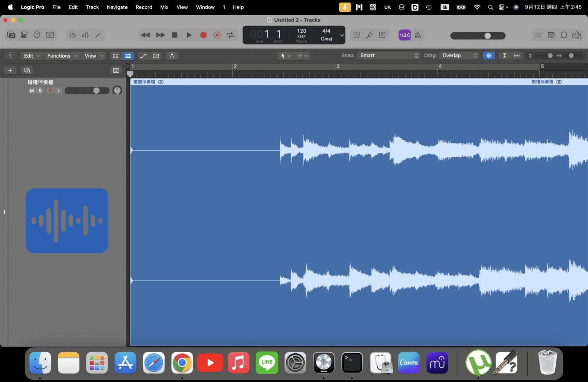Open Smart Controls with the dial icon
The width and height of the screenshot is (588, 382).
coord(72,35)
